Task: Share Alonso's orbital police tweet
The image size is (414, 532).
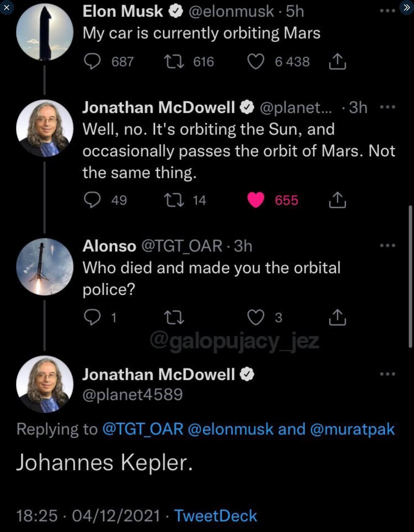Action: (x=337, y=317)
